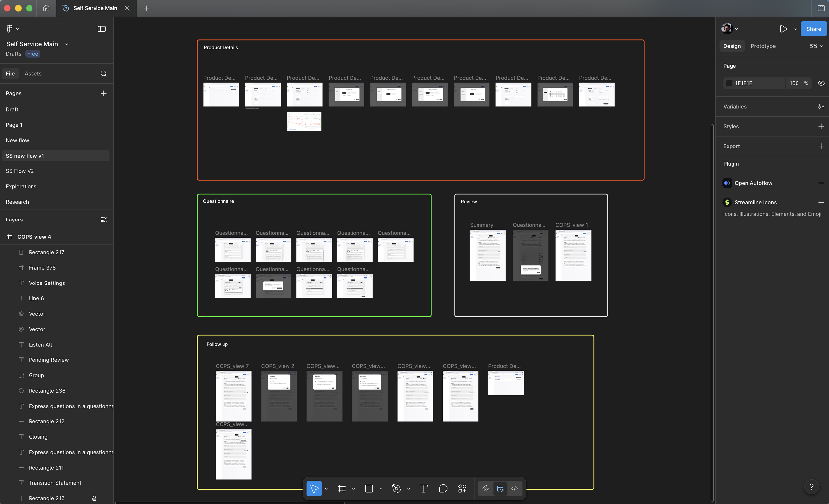Select the Pen tool
This screenshot has width=829, height=504.
coord(396,488)
